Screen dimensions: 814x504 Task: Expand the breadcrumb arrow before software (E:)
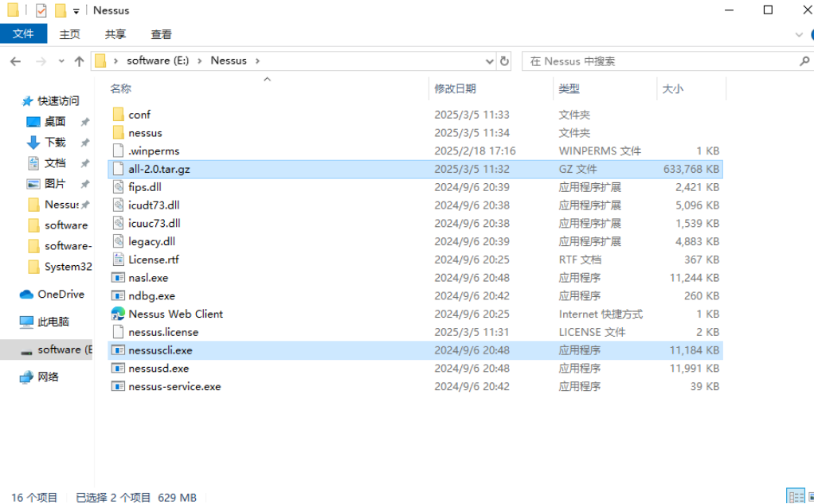(x=115, y=61)
